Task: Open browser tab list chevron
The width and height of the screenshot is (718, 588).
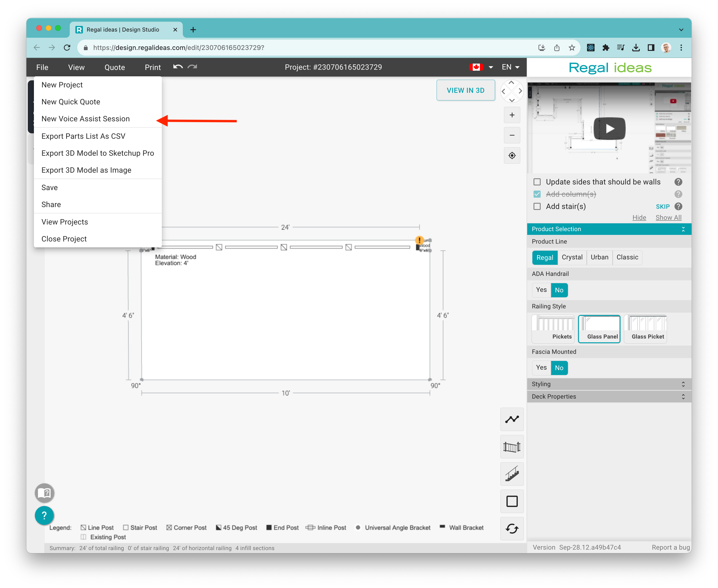Action: [681, 30]
